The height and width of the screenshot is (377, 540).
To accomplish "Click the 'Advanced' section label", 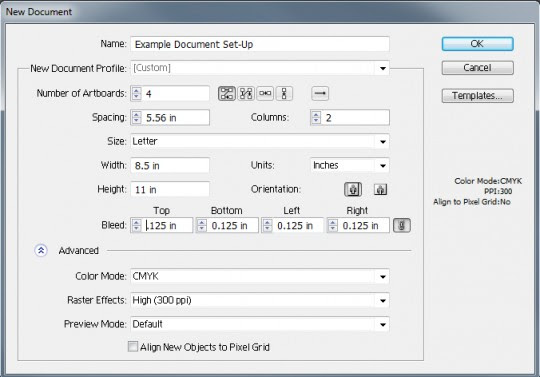I will click(79, 251).
